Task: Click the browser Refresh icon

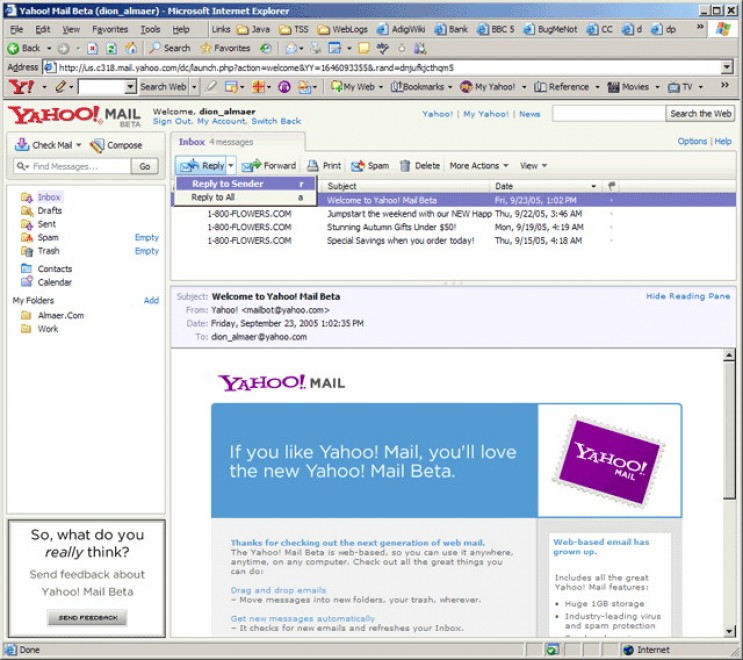Action: click(111, 48)
